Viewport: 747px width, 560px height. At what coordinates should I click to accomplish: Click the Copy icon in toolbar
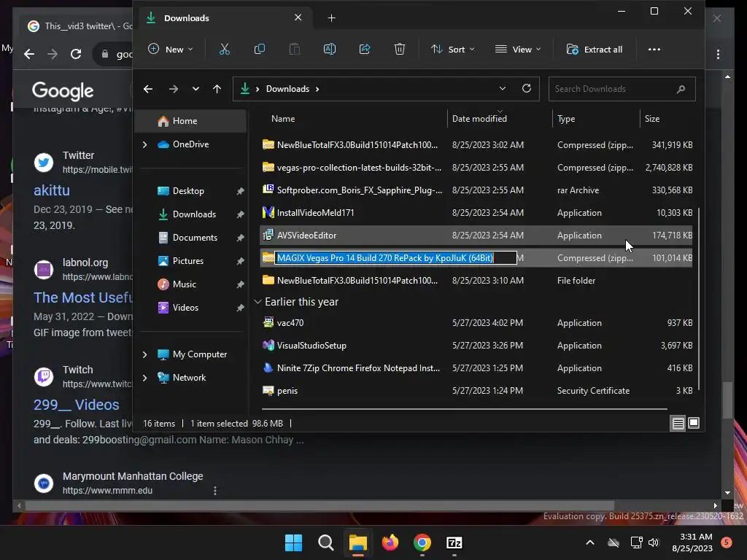click(260, 49)
